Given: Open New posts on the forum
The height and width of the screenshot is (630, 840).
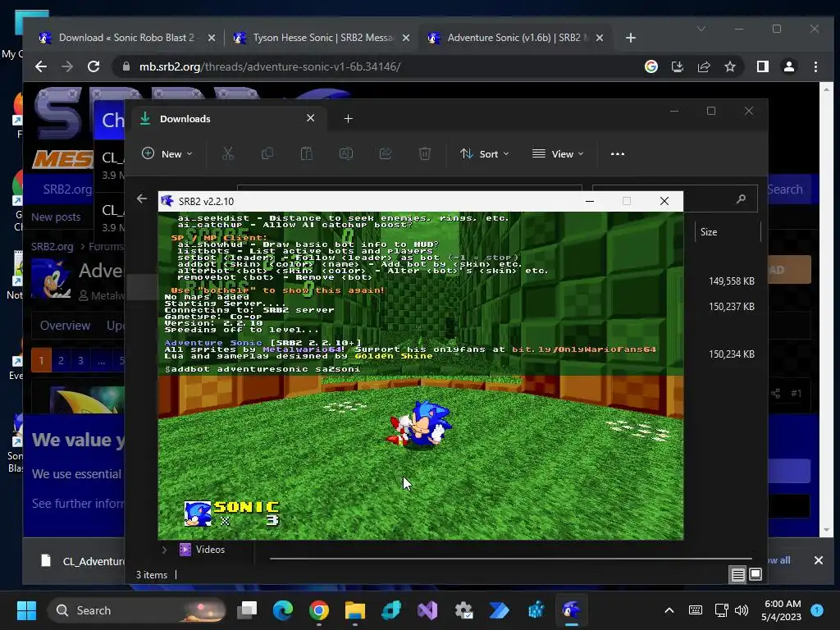Looking at the screenshot, I should coord(56,217).
